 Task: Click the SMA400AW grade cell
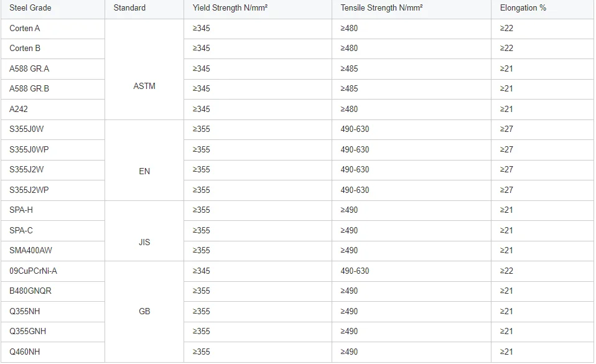31,251
